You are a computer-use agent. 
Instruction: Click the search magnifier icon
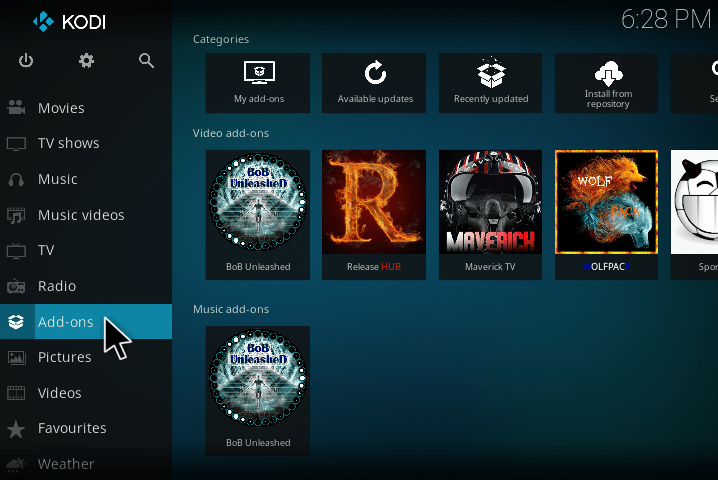146,60
